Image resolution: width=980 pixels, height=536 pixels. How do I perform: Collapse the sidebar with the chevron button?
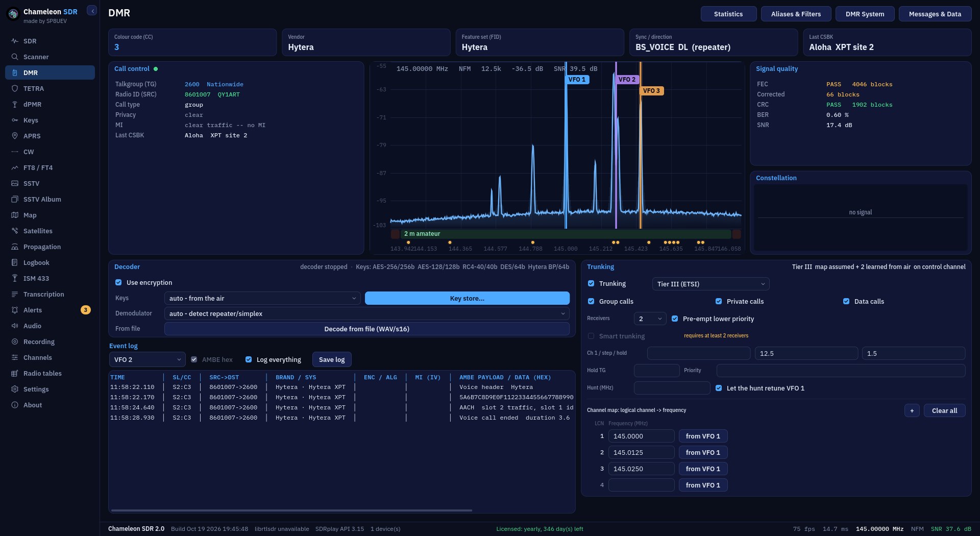tap(92, 11)
